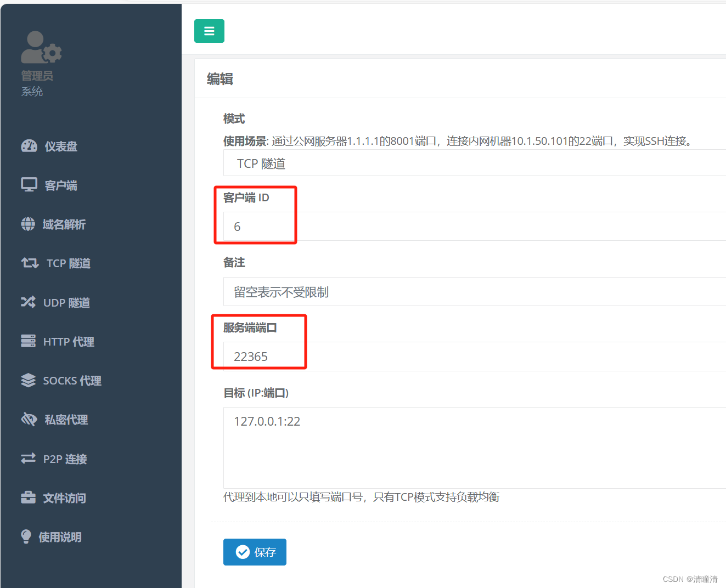Click the HTTP proxy server icon

(28, 341)
